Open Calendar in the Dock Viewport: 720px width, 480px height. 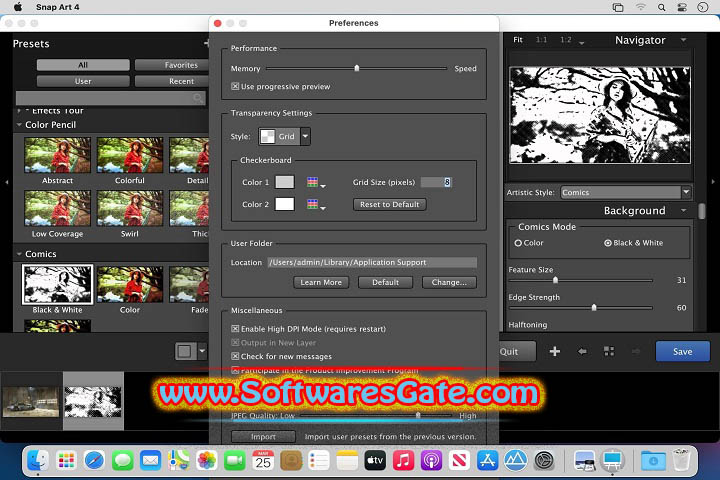(x=263, y=460)
